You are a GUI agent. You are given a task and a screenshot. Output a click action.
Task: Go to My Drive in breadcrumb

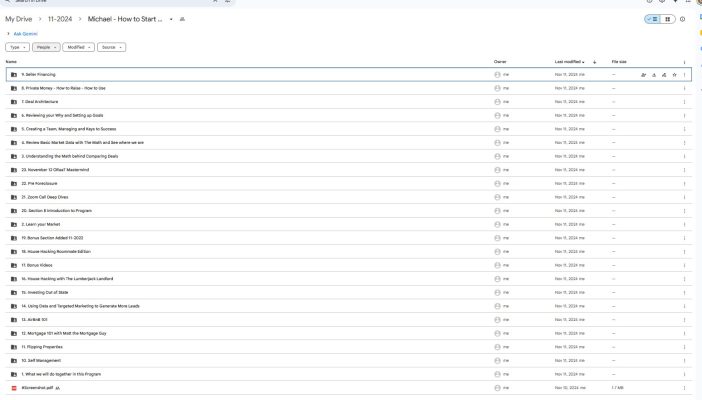click(x=19, y=19)
